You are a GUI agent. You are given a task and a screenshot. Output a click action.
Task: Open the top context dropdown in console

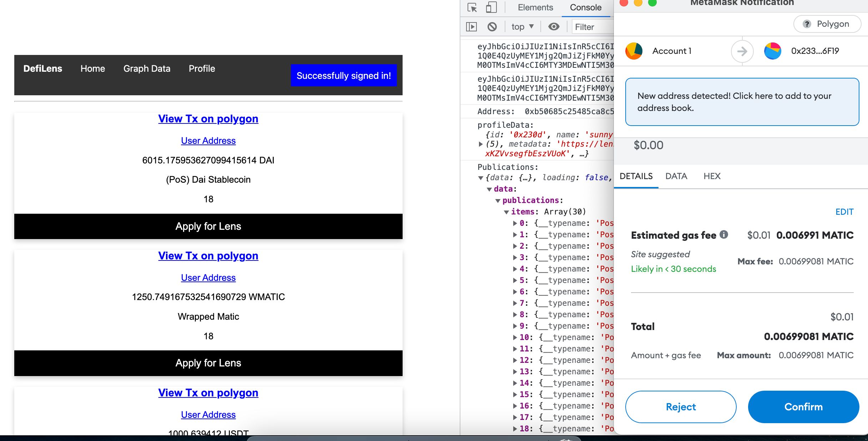[523, 27]
